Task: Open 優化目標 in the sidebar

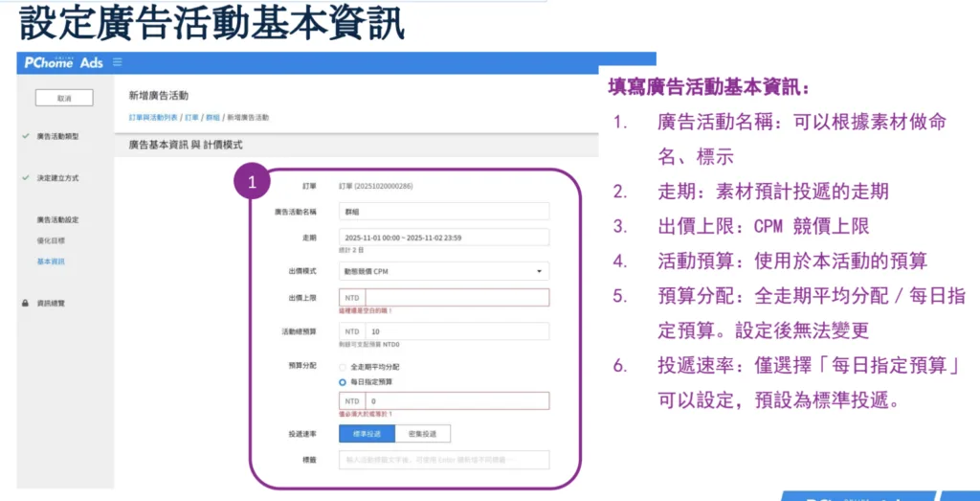Action: [50, 240]
